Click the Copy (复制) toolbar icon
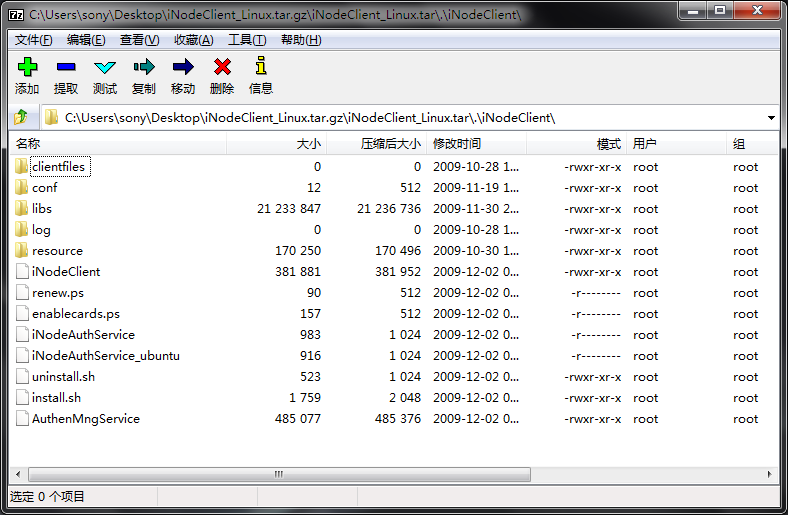This screenshot has width=788, height=515. pos(144,67)
